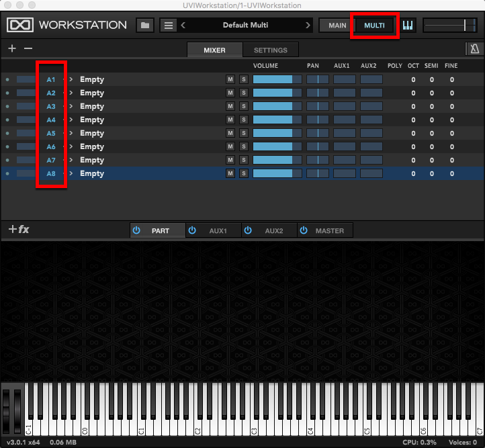The width and height of the screenshot is (485, 448).
Task: Solo part A1
Action: coord(244,79)
